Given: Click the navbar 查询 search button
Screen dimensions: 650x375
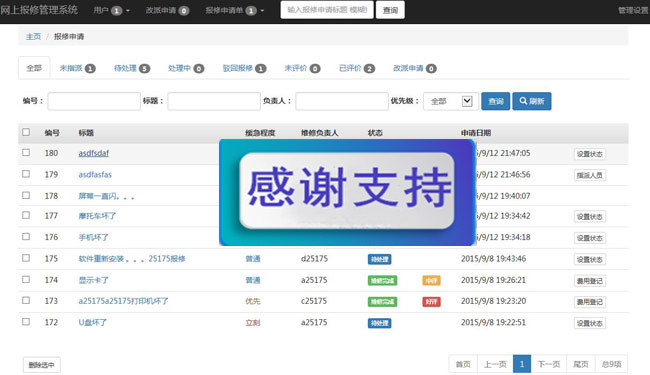Looking at the screenshot, I should 390,10.
